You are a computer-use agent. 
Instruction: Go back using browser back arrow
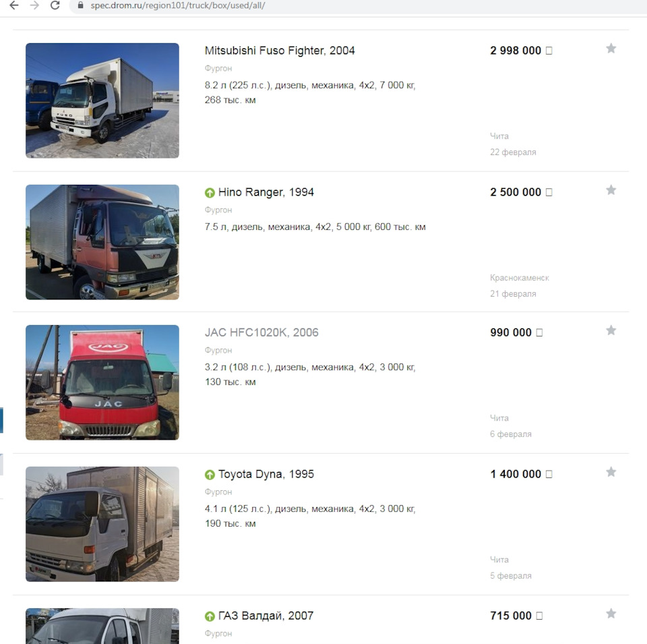(x=14, y=5)
